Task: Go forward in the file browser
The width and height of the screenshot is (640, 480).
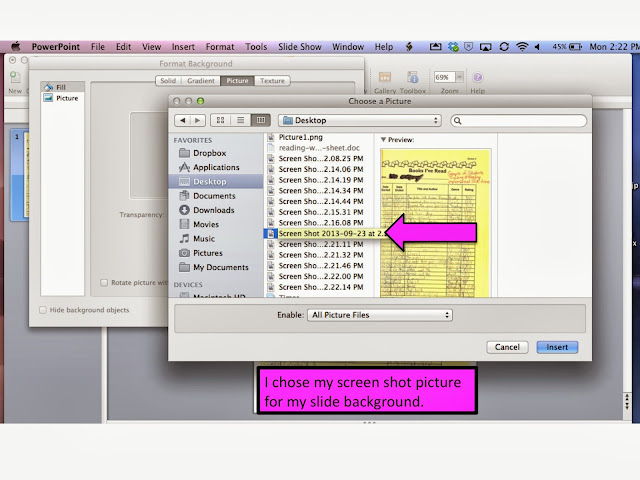Action: [x=198, y=120]
